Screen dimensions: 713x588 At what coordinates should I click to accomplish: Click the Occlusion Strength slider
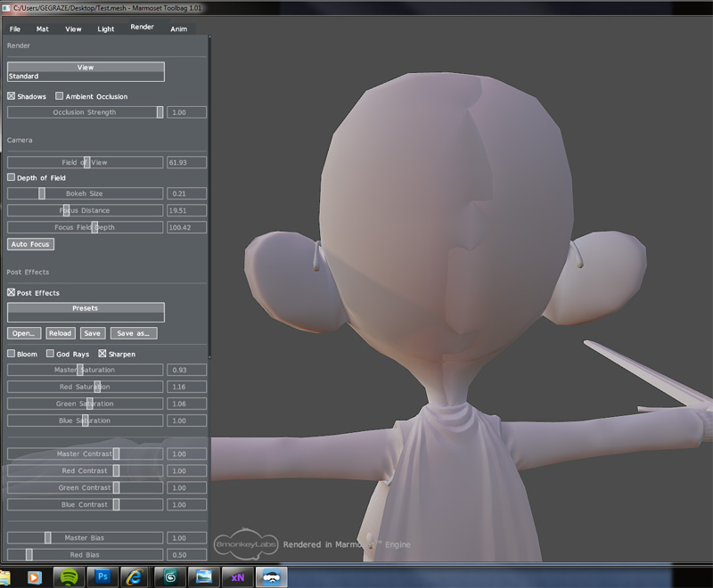85,112
